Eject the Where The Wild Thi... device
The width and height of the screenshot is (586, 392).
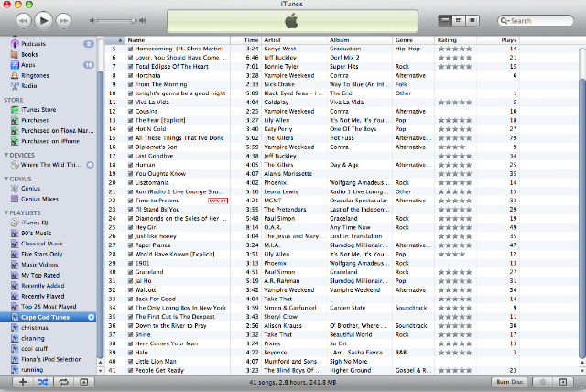point(90,165)
